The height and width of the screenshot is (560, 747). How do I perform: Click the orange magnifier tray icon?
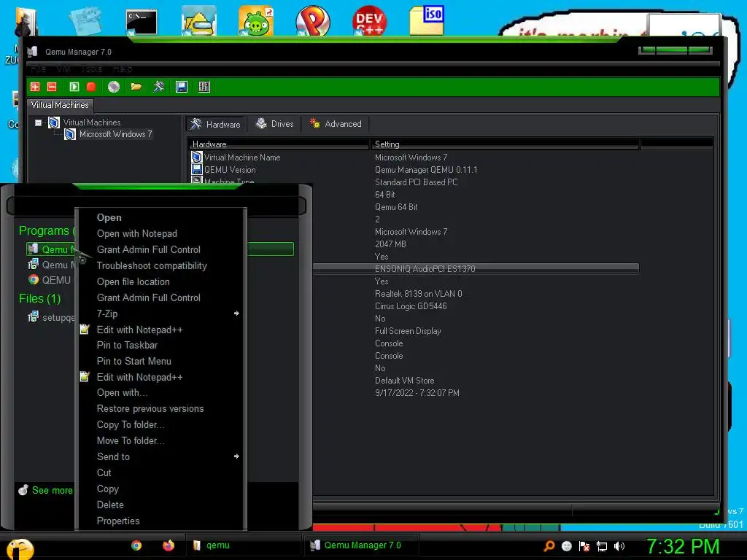click(x=549, y=546)
